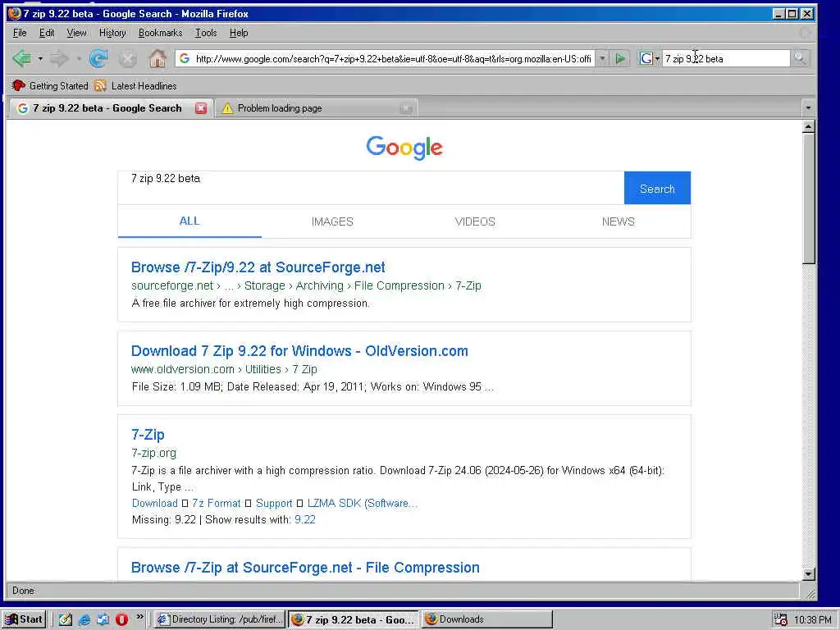Click the green Go arrow beside the address bar

[620, 58]
